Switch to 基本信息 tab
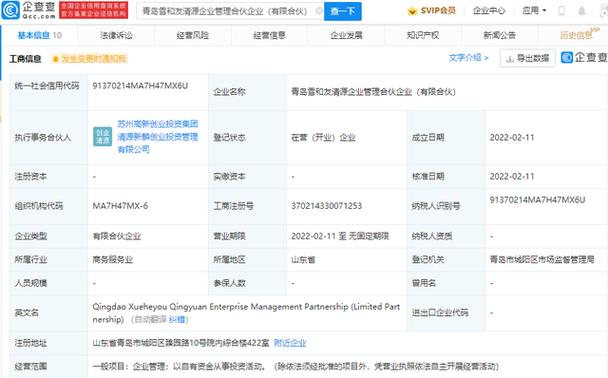Viewport: 608px width, 378px height. 39,35
